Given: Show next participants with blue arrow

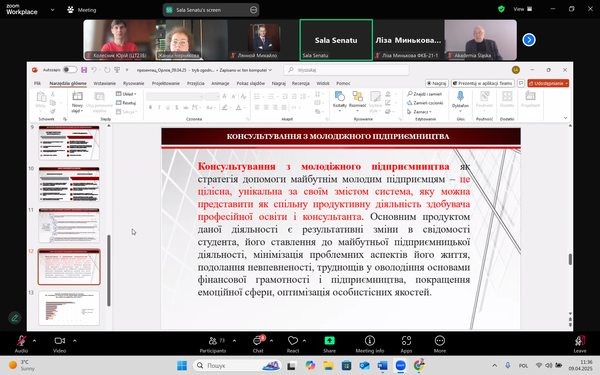Looking at the screenshot, I should coord(529,39).
